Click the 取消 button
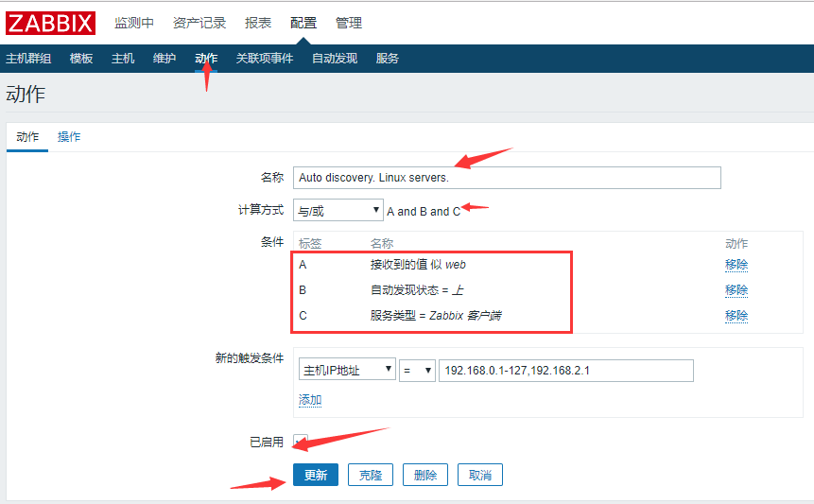This screenshot has height=504, width=814. [480, 475]
